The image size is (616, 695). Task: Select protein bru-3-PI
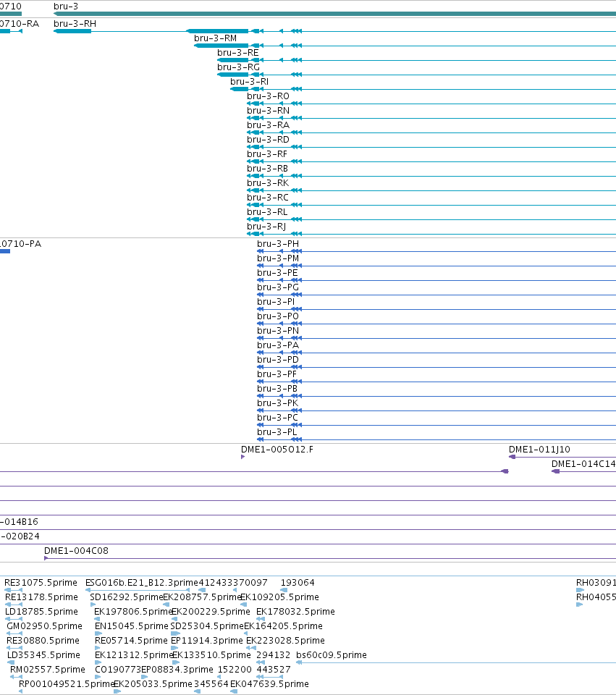(x=276, y=302)
